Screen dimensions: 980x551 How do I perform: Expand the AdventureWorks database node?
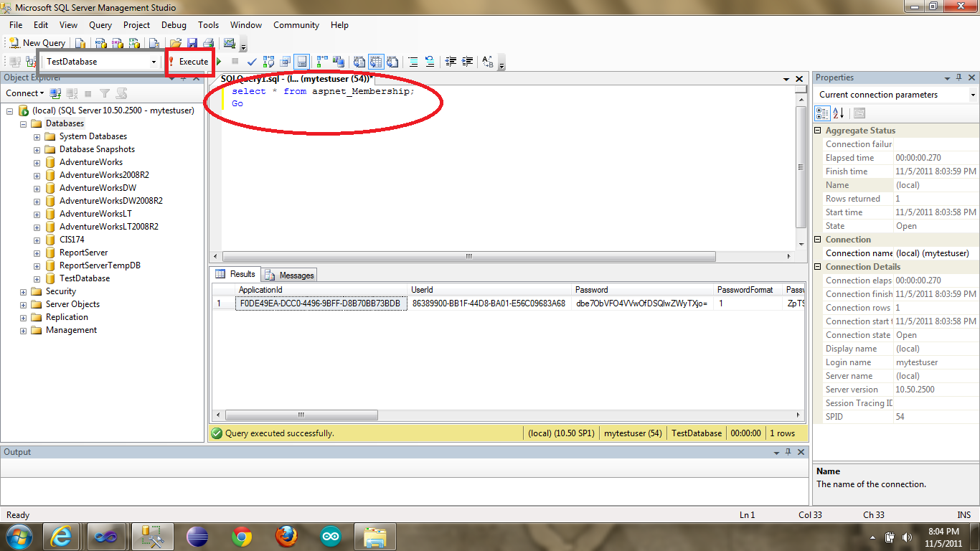tap(37, 162)
